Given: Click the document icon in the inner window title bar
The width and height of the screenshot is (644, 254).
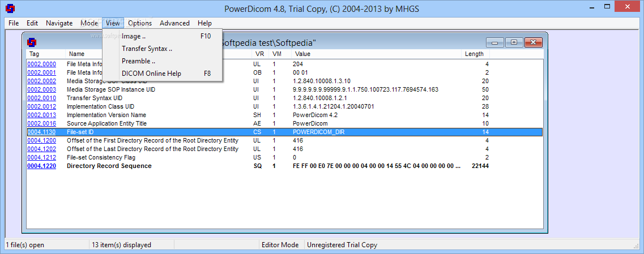Looking at the screenshot, I should (x=31, y=42).
